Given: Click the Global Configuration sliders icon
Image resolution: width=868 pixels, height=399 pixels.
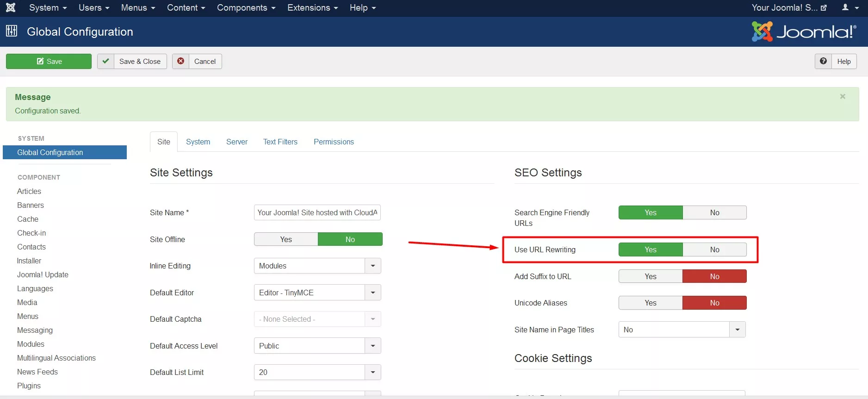Looking at the screenshot, I should point(12,31).
